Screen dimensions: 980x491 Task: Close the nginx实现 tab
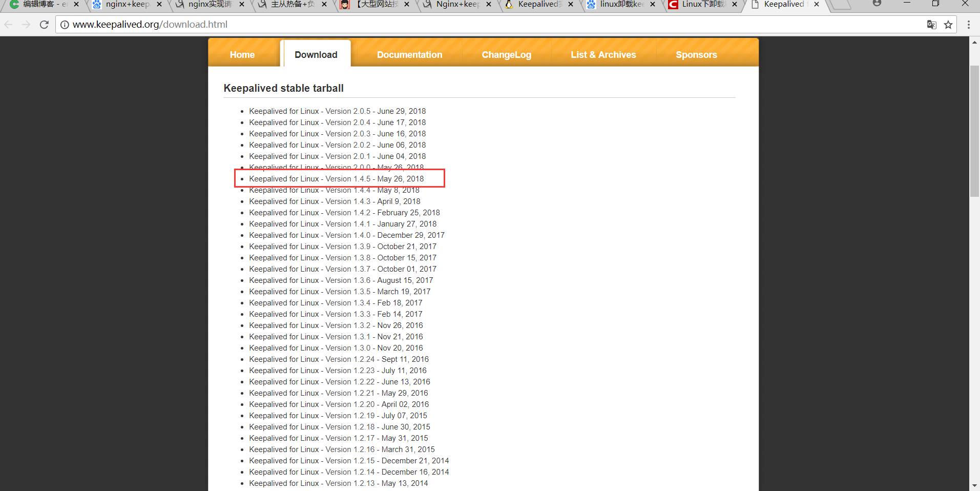click(x=242, y=4)
